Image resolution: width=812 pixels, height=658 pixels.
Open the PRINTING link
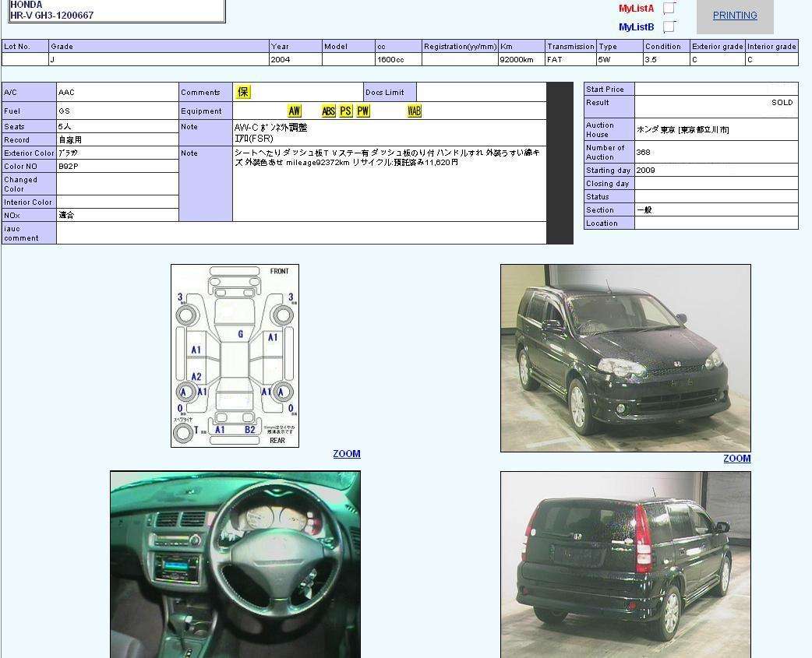pyautogui.click(x=734, y=16)
